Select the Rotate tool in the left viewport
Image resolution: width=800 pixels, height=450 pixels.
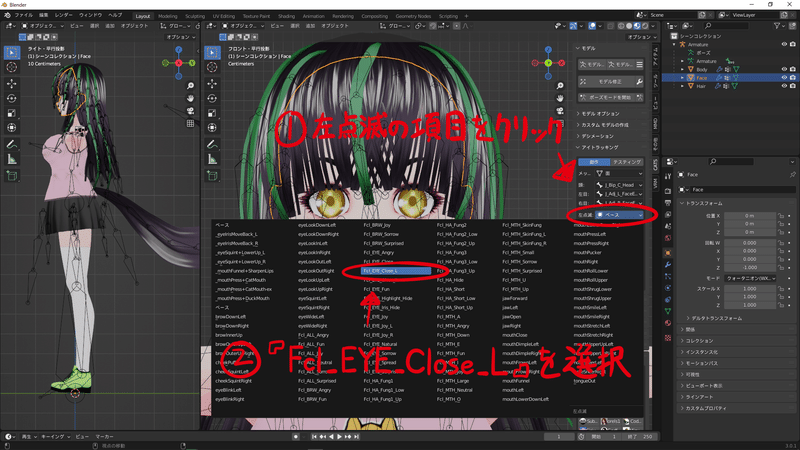[12, 98]
